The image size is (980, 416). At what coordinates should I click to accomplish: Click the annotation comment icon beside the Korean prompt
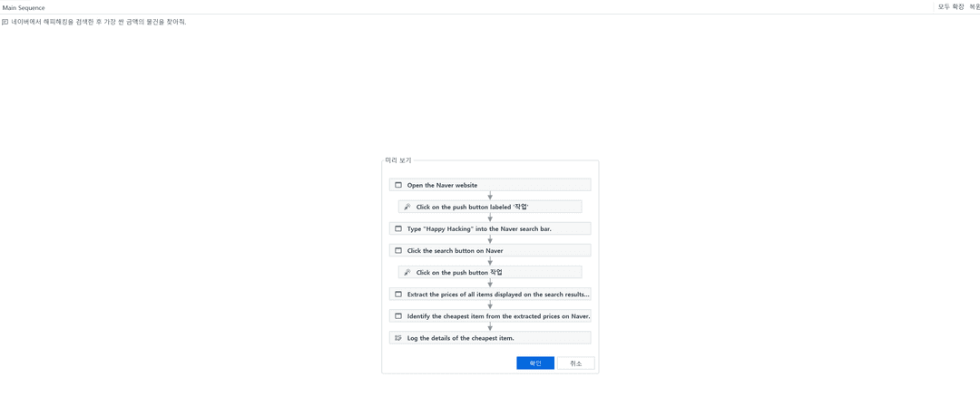click(x=5, y=22)
